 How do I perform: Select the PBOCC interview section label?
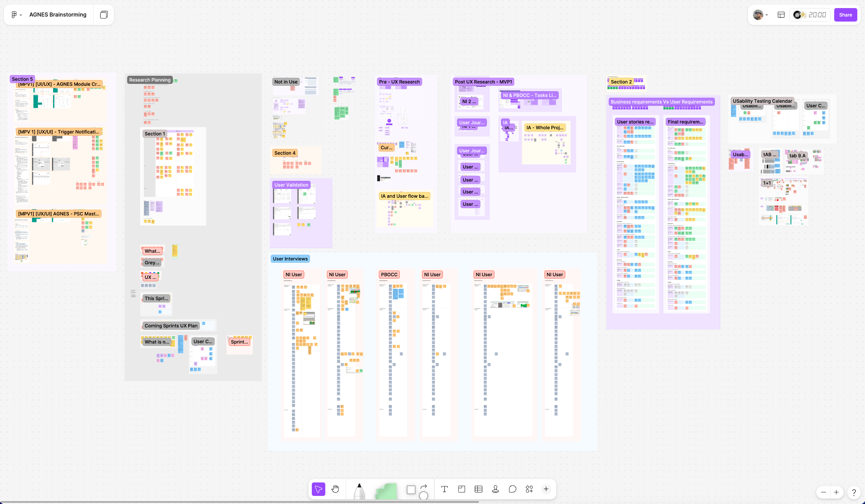(x=389, y=275)
